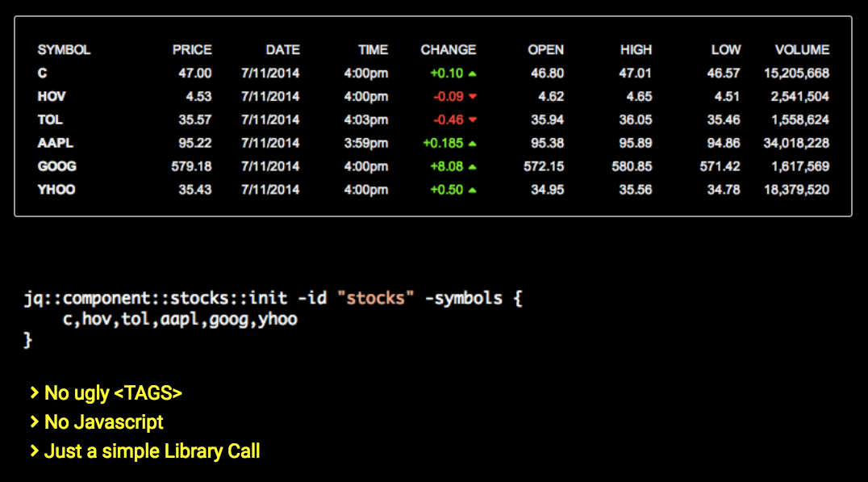Click the YHOO ticker symbol

pyautogui.click(x=56, y=190)
